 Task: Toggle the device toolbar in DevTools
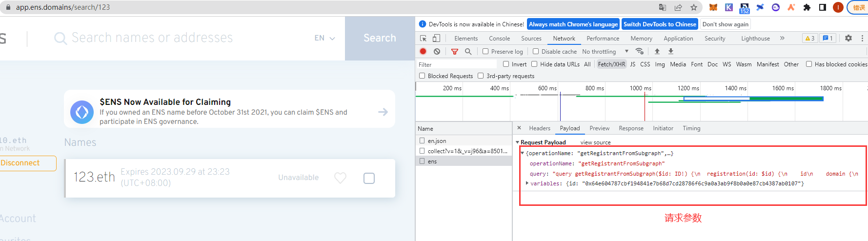[436, 38]
